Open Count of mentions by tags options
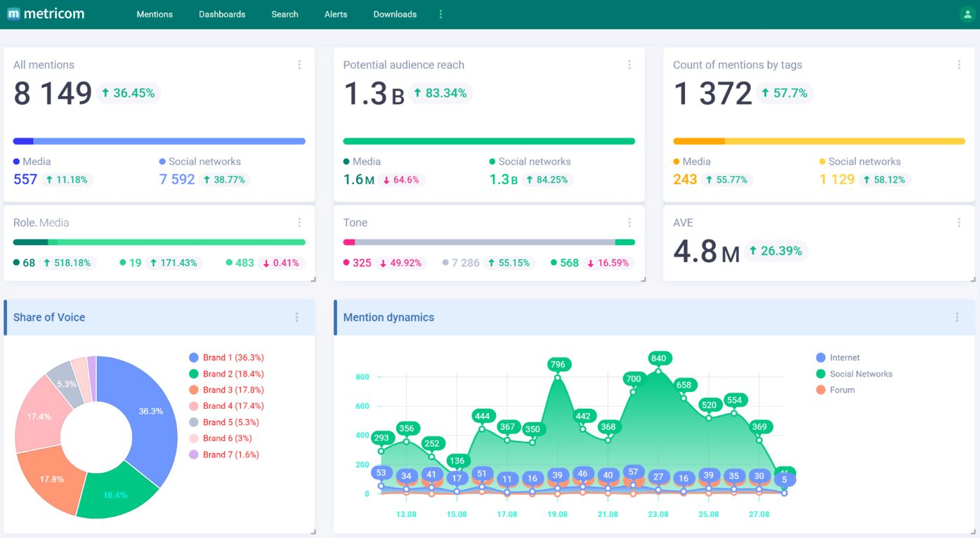This screenshot has width=980, height=538. click(x=959, y=65)
